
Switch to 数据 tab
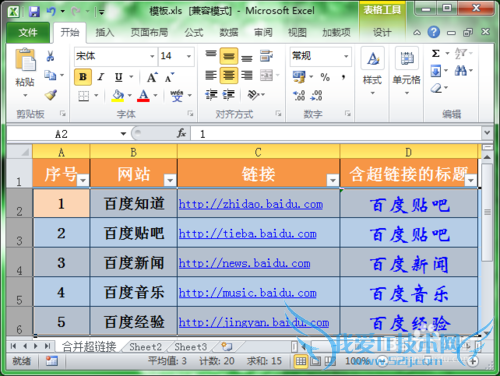click(229, 33)
